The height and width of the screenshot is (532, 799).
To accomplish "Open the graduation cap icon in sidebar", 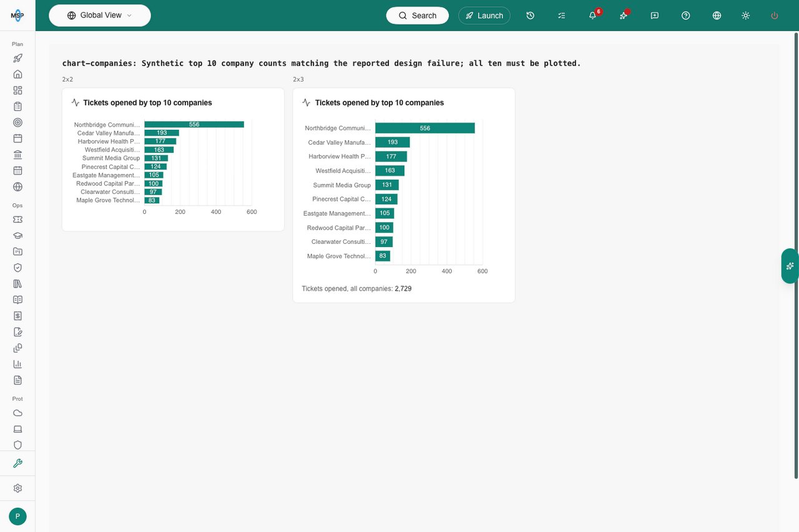I will pyautogui.click(x=17, y=236).
